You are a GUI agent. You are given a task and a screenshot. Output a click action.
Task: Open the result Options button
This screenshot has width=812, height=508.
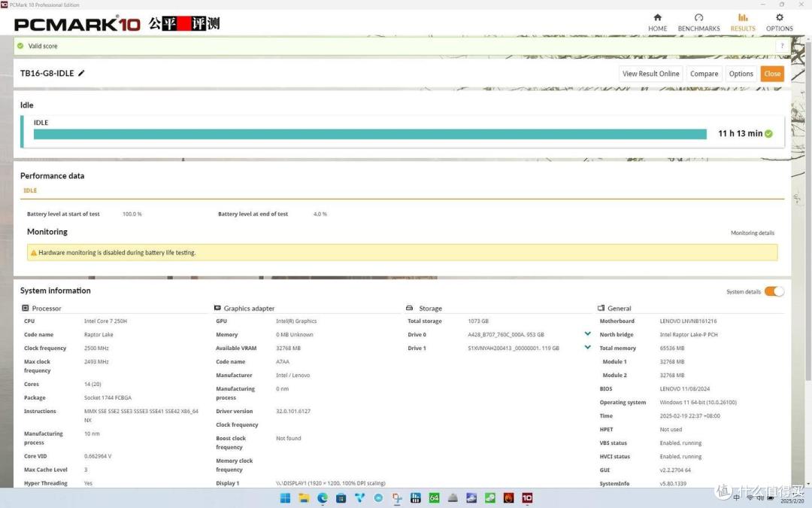click(x=741, y=74)
